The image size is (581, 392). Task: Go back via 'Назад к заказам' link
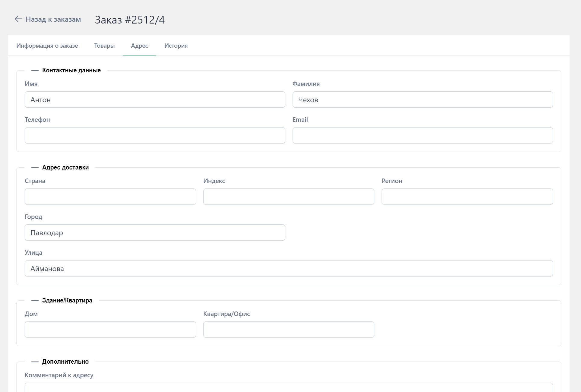pos(53,19)
